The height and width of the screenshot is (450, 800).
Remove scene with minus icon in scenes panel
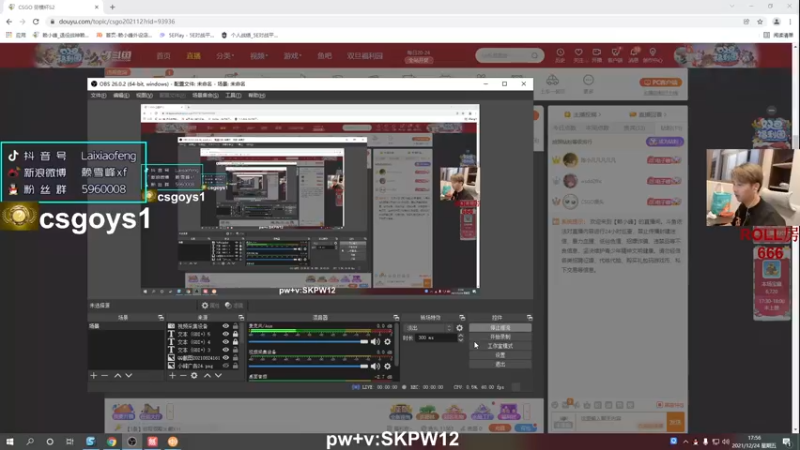point(105,376)
